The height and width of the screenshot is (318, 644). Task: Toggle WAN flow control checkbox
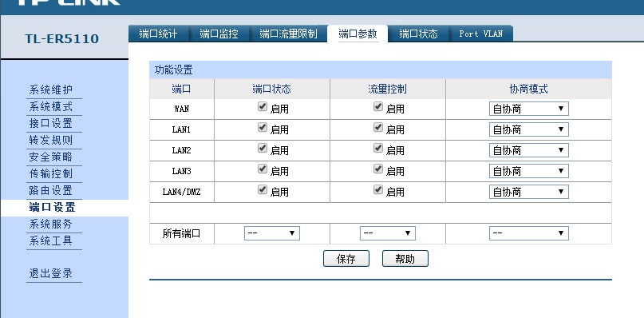(x=378, y=107)
